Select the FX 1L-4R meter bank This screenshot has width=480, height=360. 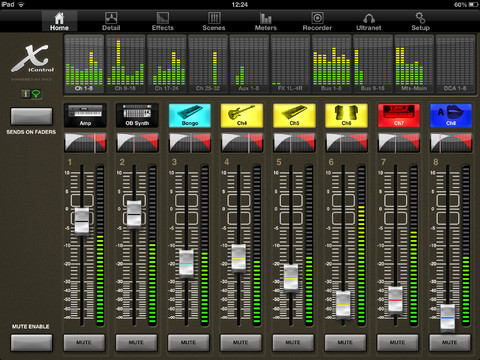coord(290,64)
